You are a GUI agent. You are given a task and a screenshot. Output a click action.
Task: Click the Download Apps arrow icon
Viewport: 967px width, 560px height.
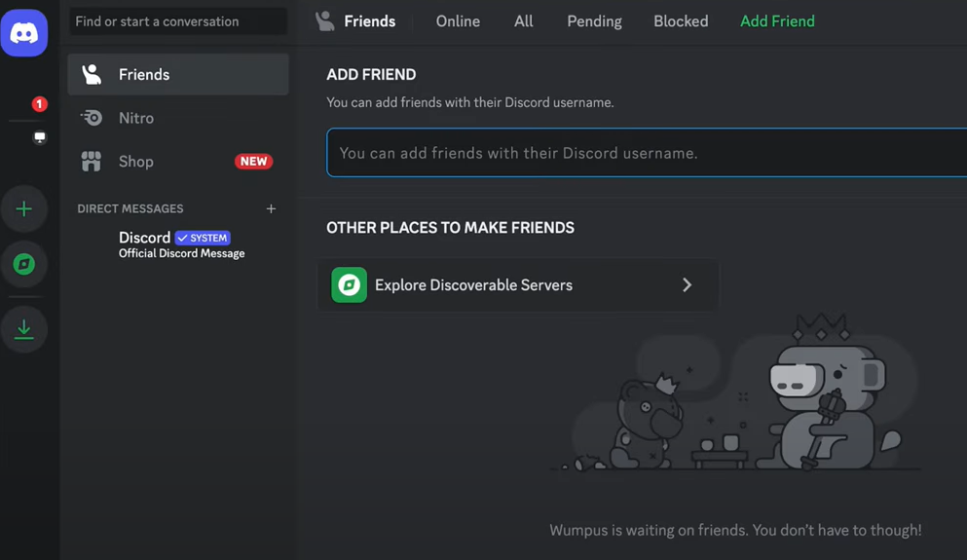pos(24,329)
